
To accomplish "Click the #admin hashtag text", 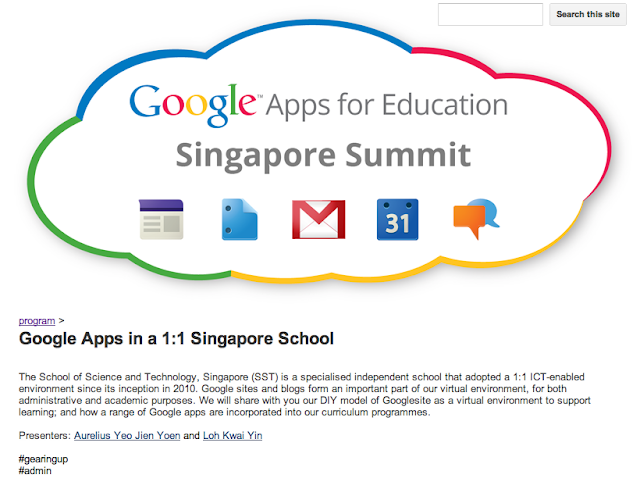I will [35, 471].
